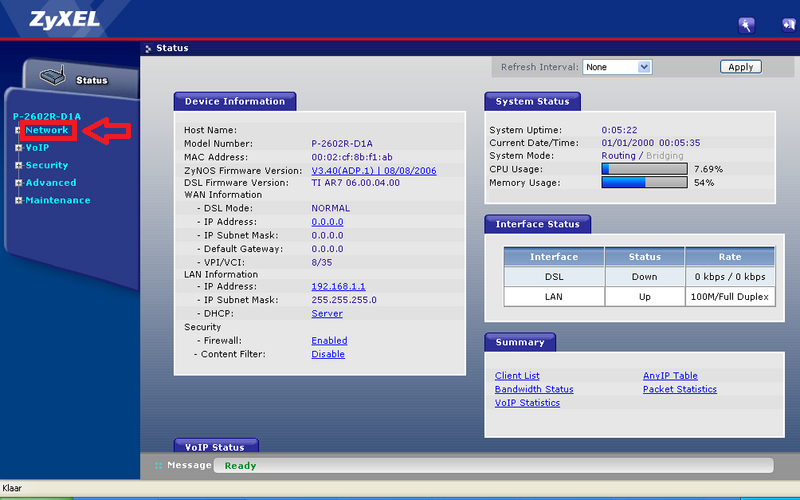
Task: Expand the Advanced tree node
Action: [x=18, y=183]
